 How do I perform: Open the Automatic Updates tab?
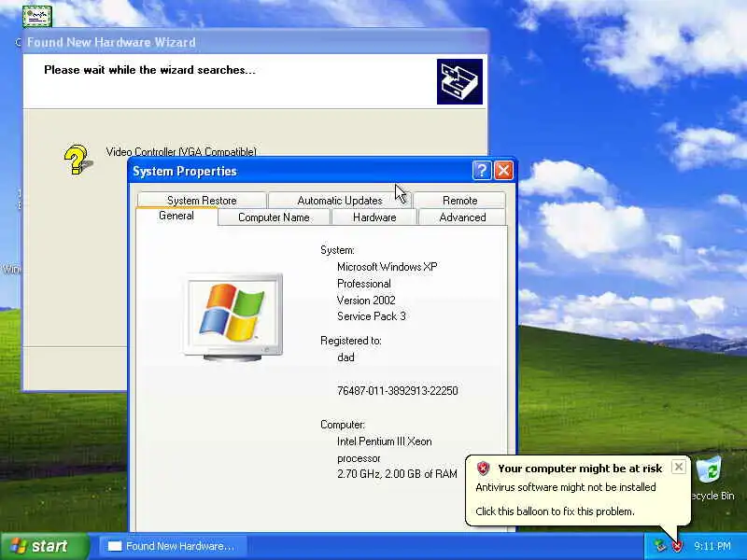pos(340,200)
